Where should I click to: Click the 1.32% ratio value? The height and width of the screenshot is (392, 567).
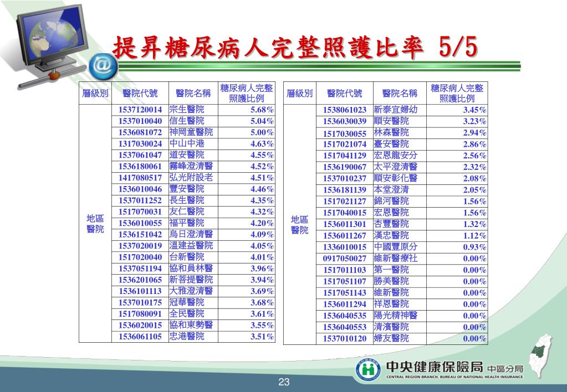tap(474, 224)
